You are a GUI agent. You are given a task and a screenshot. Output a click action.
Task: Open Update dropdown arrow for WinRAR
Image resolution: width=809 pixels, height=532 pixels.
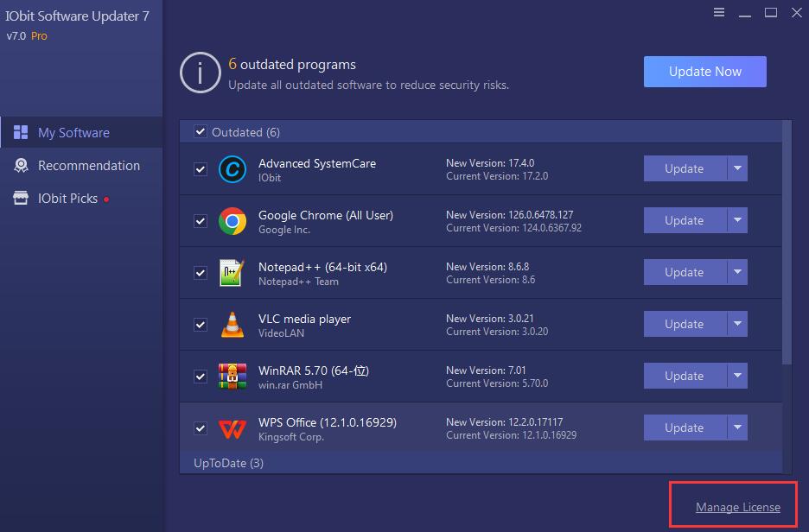[x=738, y=376]
